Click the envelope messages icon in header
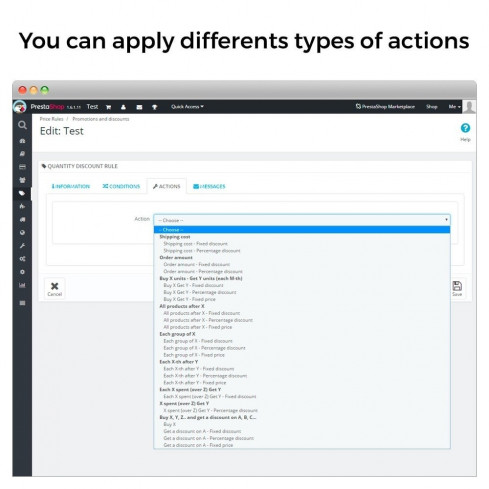Screen dimensions: 489x489 point(139,107)
